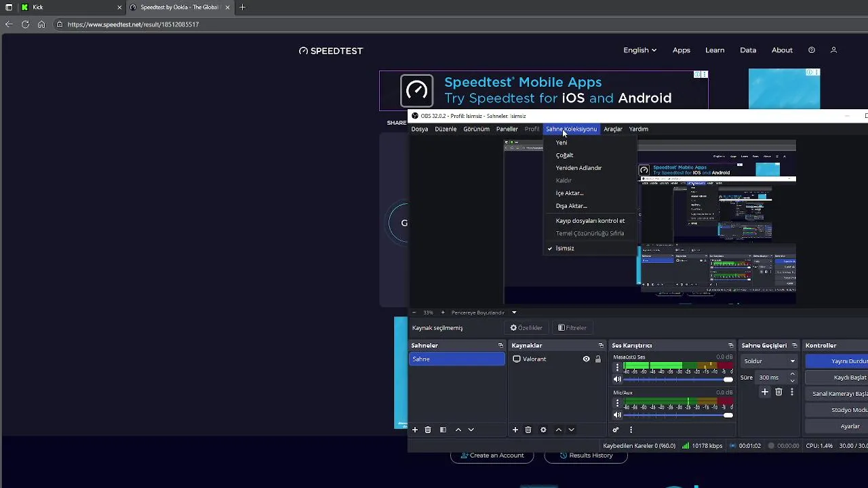Open advanced audio properties gears icon

[616, 430]
